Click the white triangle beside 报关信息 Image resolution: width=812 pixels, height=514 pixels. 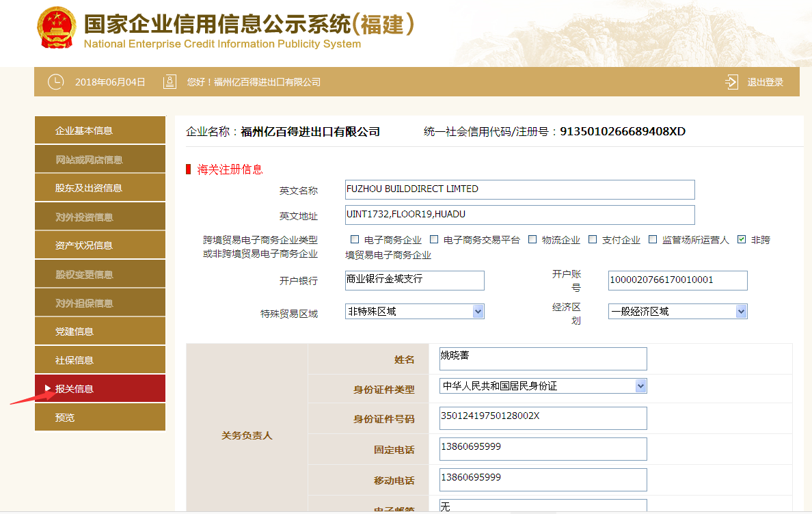pyautogui.click(x=48, y=388)
